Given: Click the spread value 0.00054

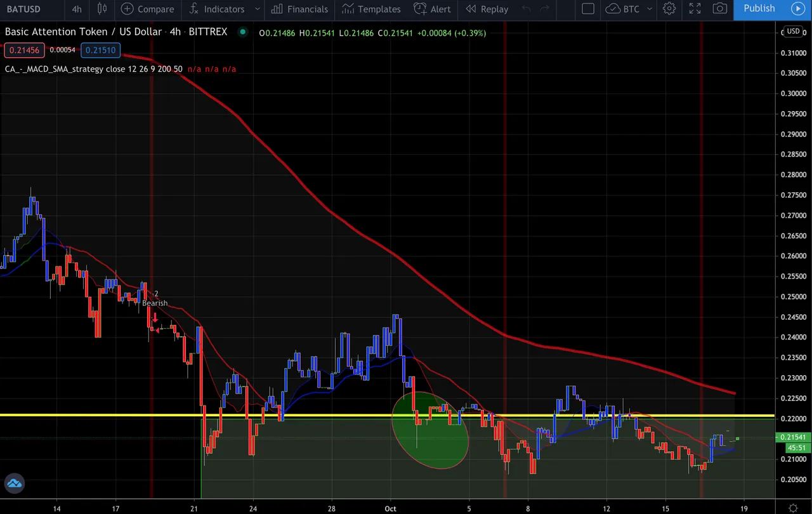Looking at the screenshot, I should [62, 50].
